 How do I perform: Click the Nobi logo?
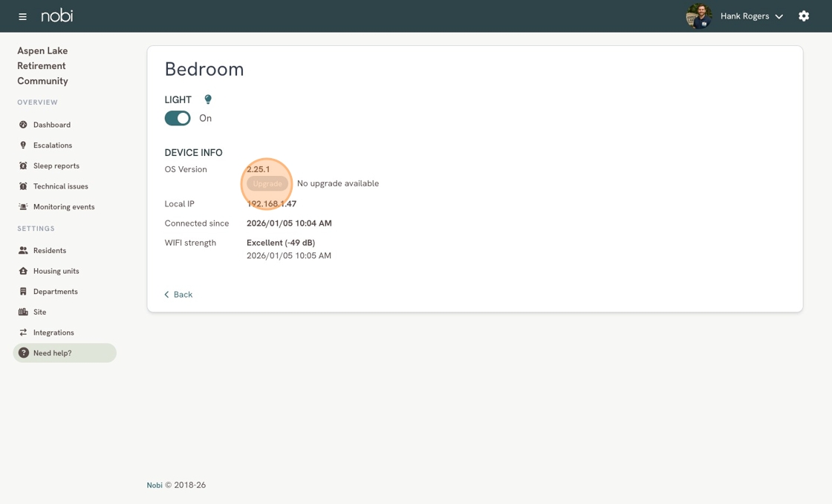pos(57,16)
